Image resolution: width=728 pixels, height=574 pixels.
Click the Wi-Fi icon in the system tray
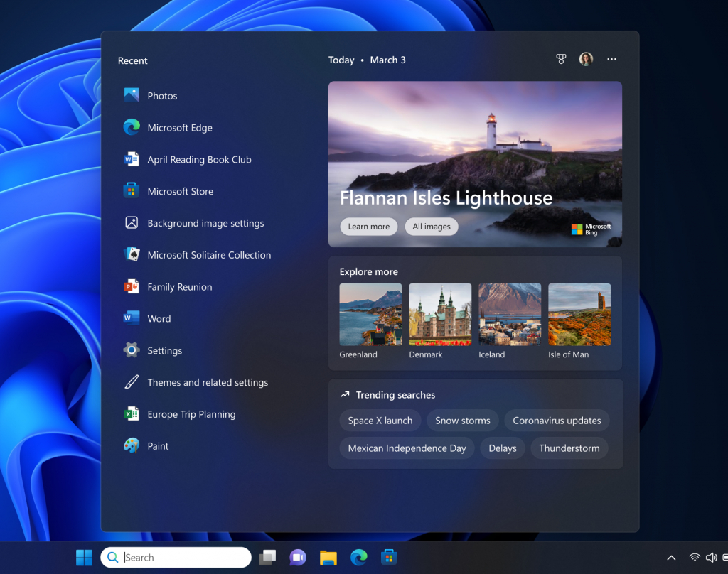pos(694,557)
